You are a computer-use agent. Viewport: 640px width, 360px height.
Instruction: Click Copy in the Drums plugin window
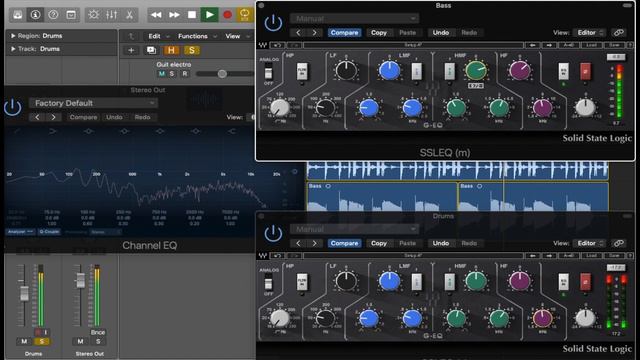[379, 243]
